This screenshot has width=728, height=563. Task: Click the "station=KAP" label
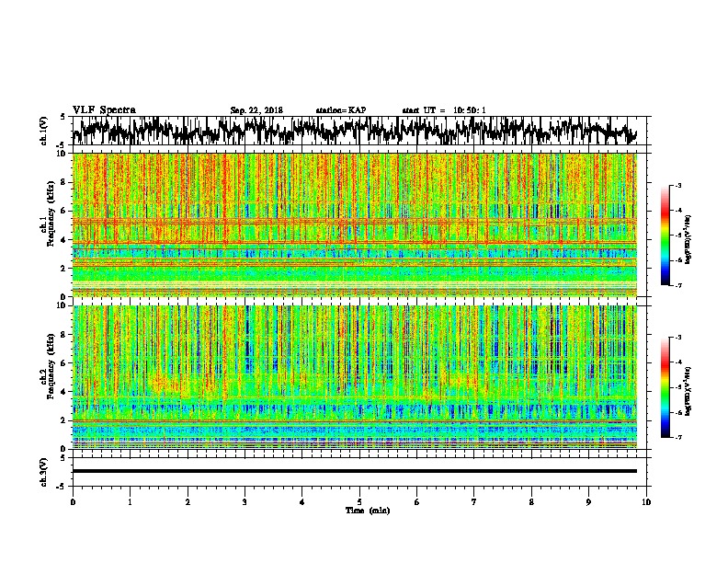coord(341,110)
